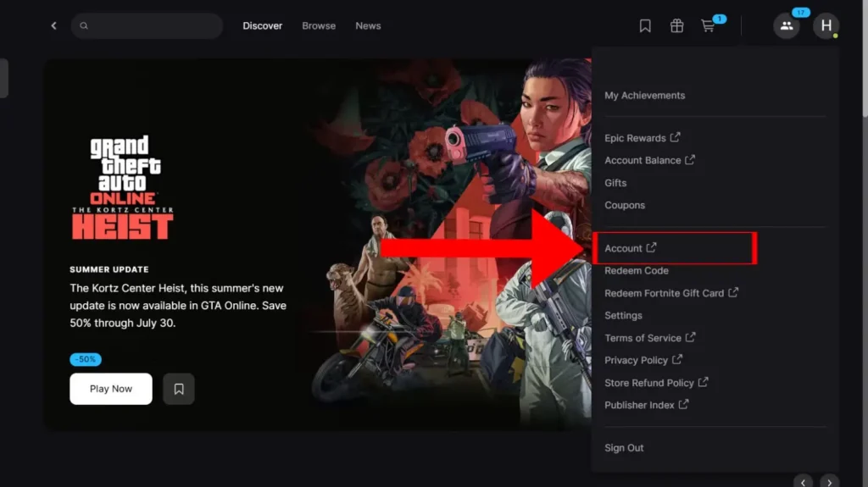Open the friends list icon
The width and height of the screenshot is (868, 487).
(787, 25)
